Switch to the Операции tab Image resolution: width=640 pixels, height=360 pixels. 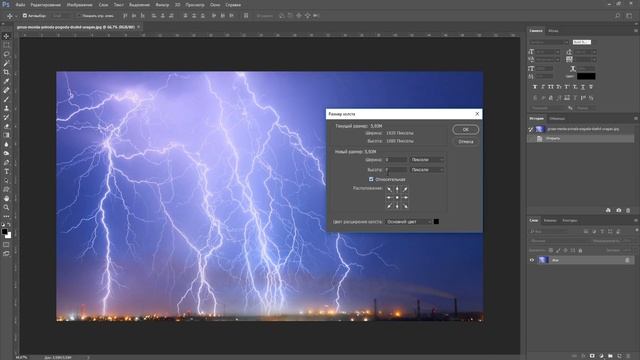557,119
